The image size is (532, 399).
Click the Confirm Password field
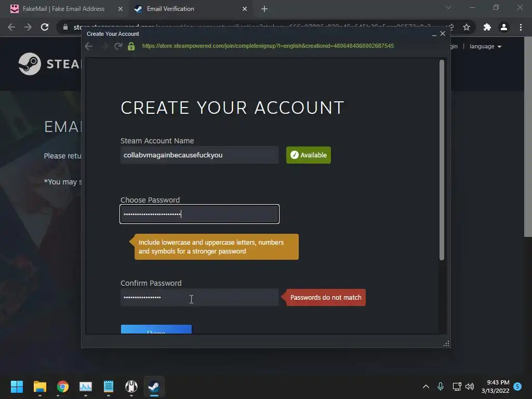[199, 298]
